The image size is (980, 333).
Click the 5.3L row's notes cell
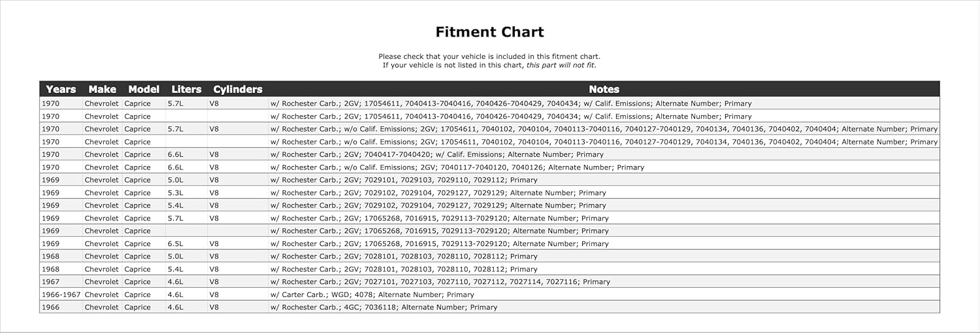[438, 193]
